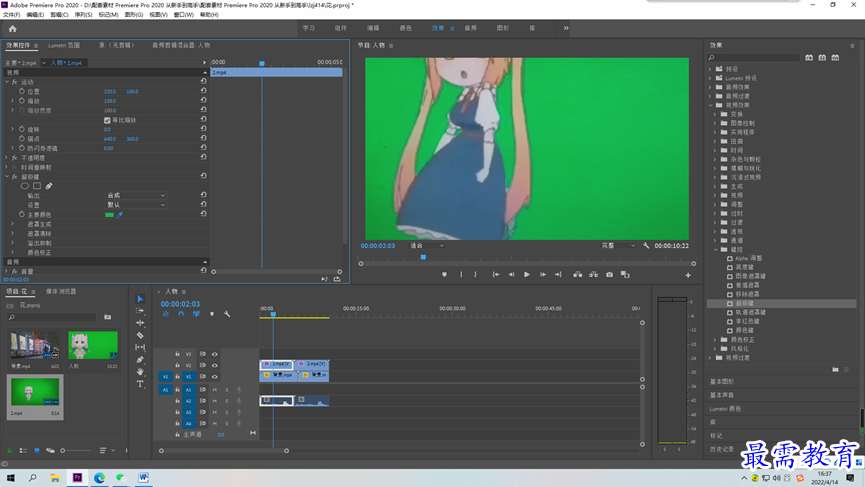This screenshot has height=487, width=865.
Task: Select the Pen tool in toolbox
Action: pyautogui.click(x=140, y=360)
